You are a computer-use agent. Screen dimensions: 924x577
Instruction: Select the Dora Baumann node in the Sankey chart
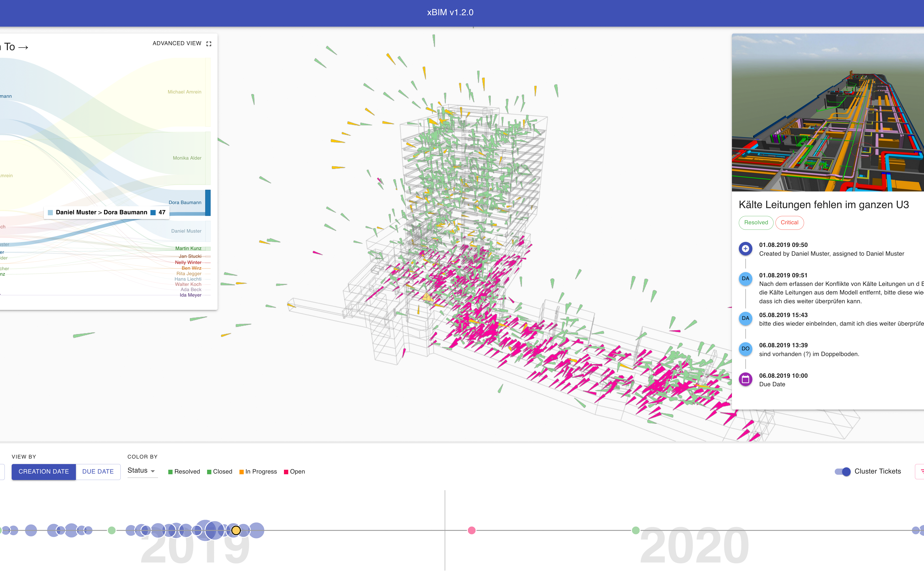[x=208, y=203]
